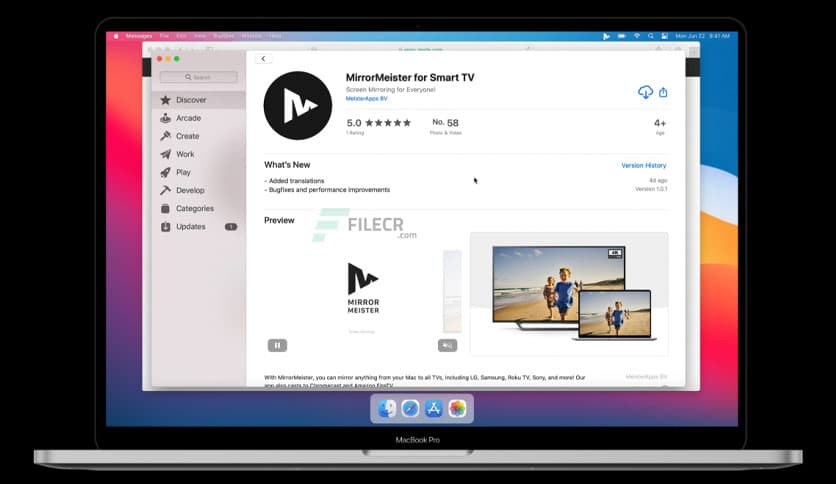Click the Preview heading

[279, 221]
